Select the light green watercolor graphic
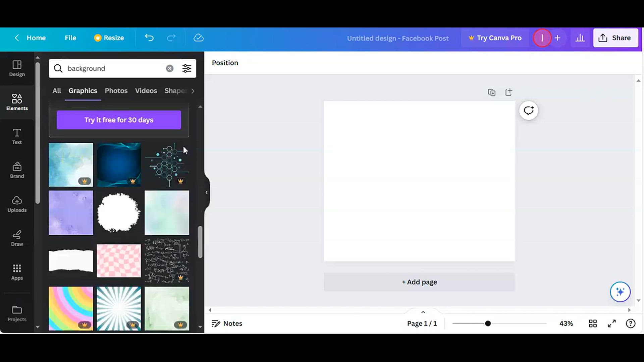The width and height of the screenshot is (644, 362). [167, 308]
